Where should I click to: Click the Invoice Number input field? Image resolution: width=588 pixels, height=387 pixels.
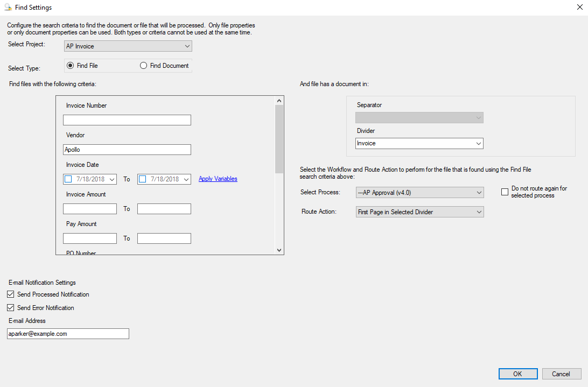127,120
